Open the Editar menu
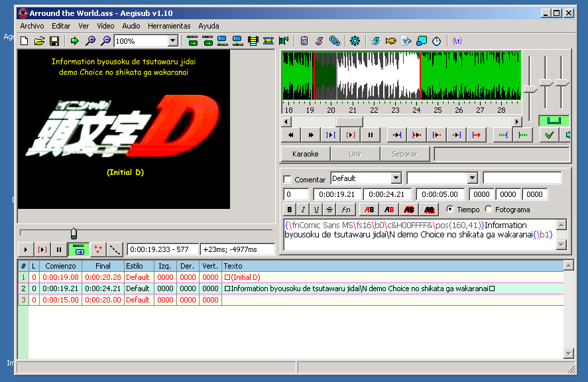The image size is (588, 382). tap(61, 26)
